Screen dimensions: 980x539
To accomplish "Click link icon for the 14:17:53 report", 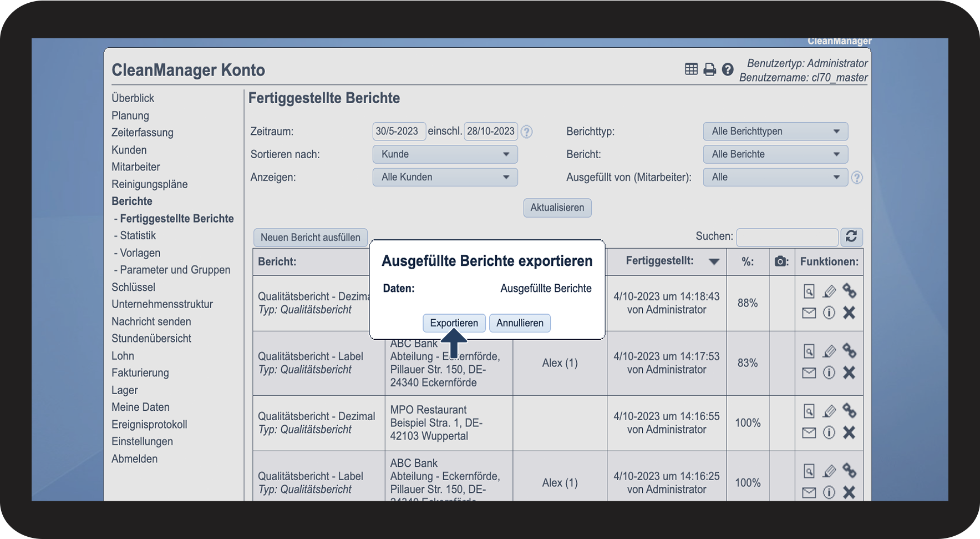I will [849, 350].
